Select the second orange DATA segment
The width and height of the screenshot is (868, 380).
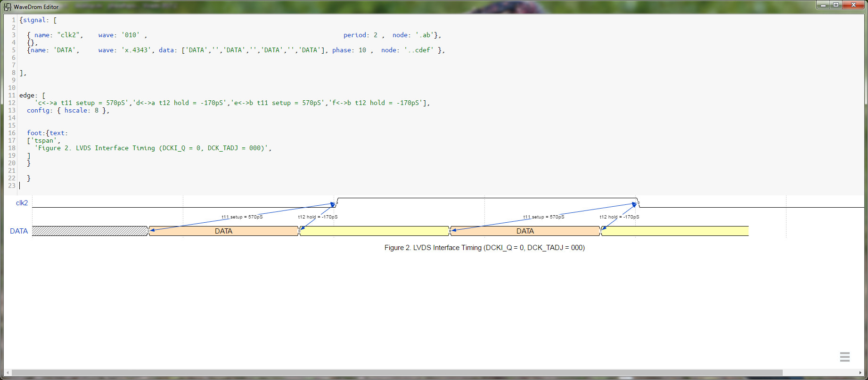pos(525,231)
